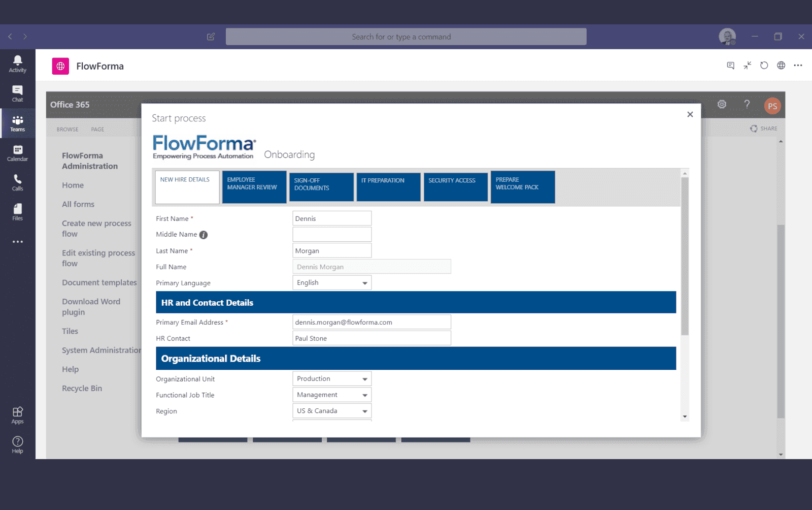Open more options for the FlowForma tab

(798, 66)
